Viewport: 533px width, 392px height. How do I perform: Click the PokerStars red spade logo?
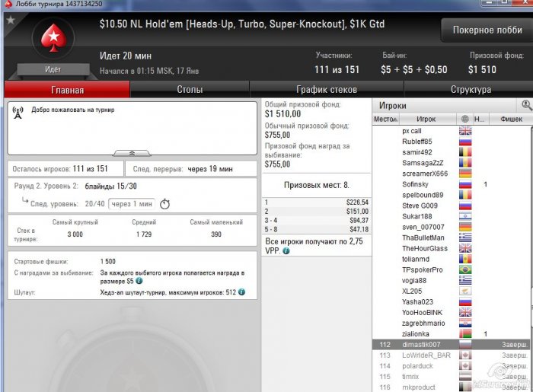(53, 38)
